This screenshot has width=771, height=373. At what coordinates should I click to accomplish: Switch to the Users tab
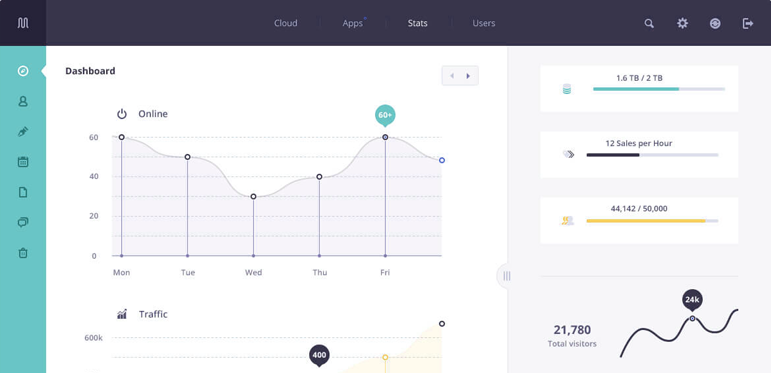pos(484,23)
